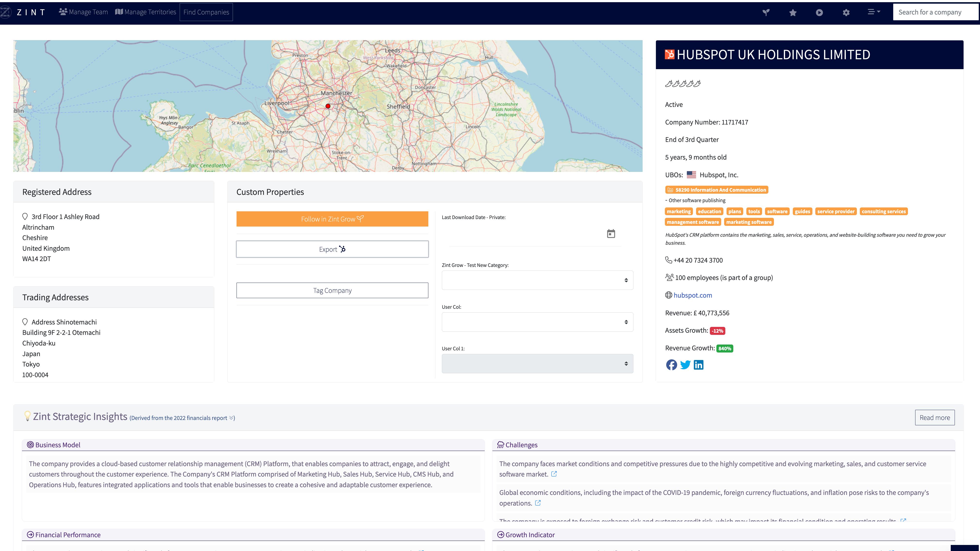The height and width of the screenshot is (551, 980).
Task: Open the Zint Grow - Test New Category dropdown
Action: click(x=537, y=280)
